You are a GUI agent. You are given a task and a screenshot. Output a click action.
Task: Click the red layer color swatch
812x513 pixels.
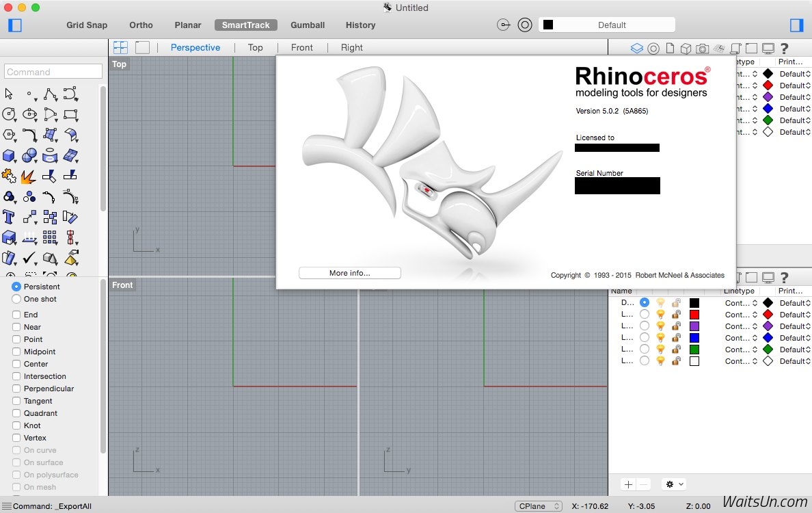(696, 314)
